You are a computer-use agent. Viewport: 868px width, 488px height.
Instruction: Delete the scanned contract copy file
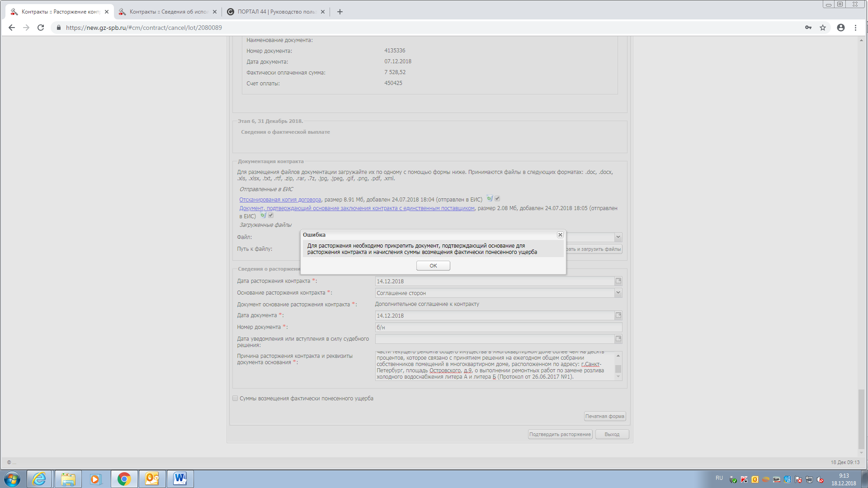tap(489, 199)
